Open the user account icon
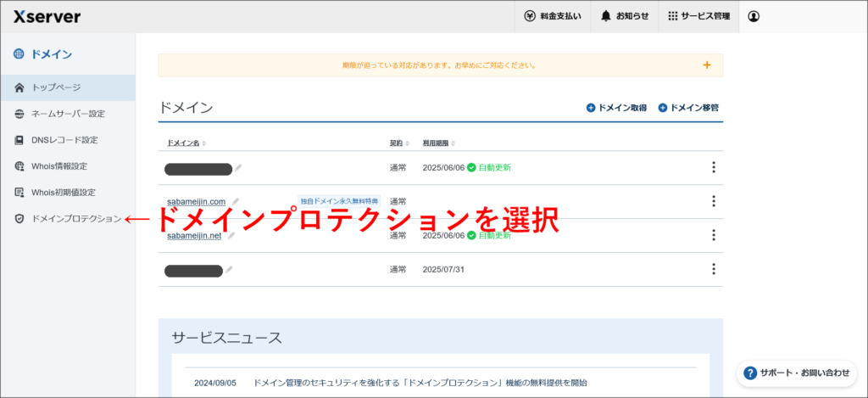 pyautogui.click(x=754, y=17)
